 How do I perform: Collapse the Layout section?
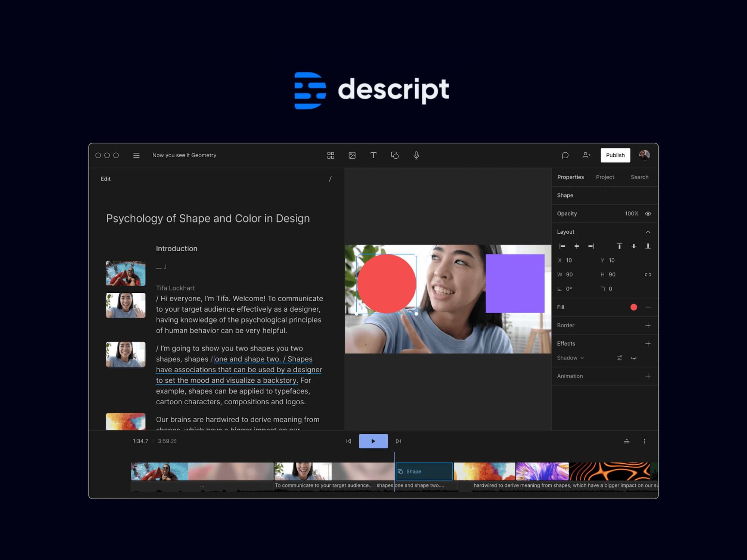pos(649,231)
